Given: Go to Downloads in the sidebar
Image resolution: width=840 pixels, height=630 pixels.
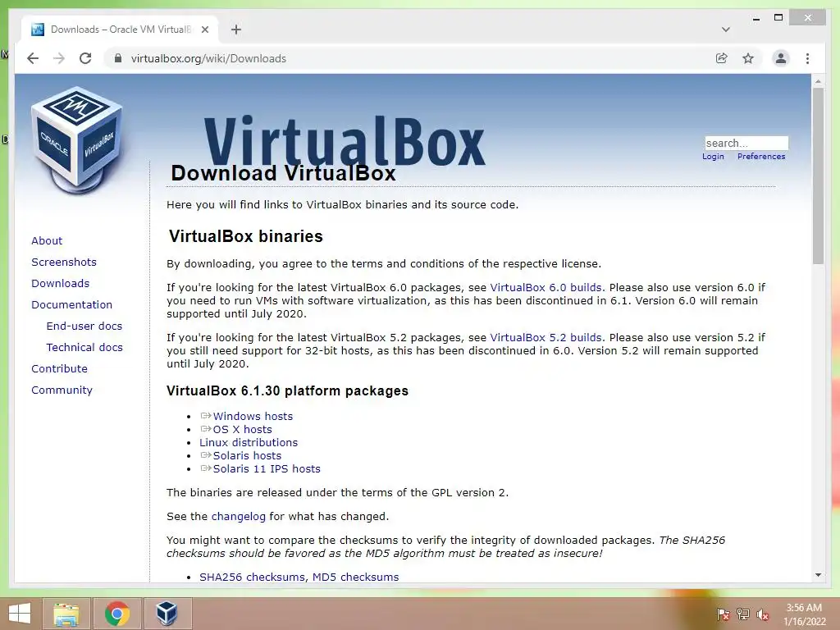Looking at the screenshot, I should 60,283.
